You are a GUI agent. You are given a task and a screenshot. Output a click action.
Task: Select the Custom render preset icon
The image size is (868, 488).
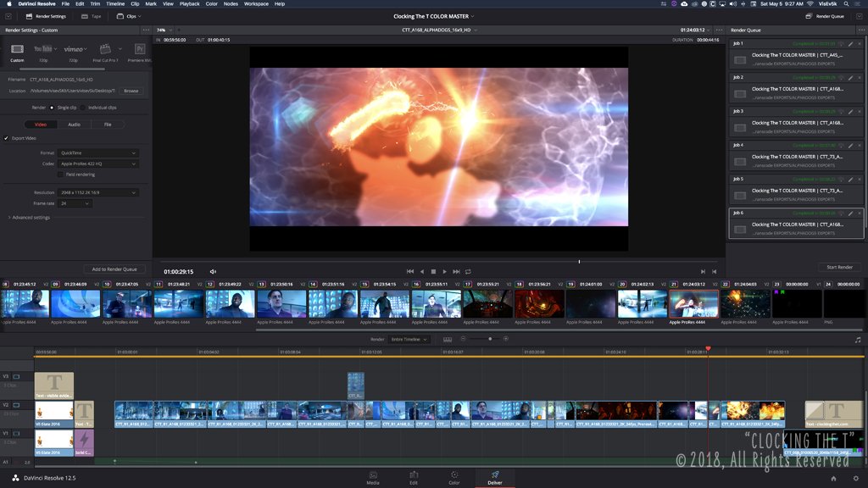click(17, 50)
